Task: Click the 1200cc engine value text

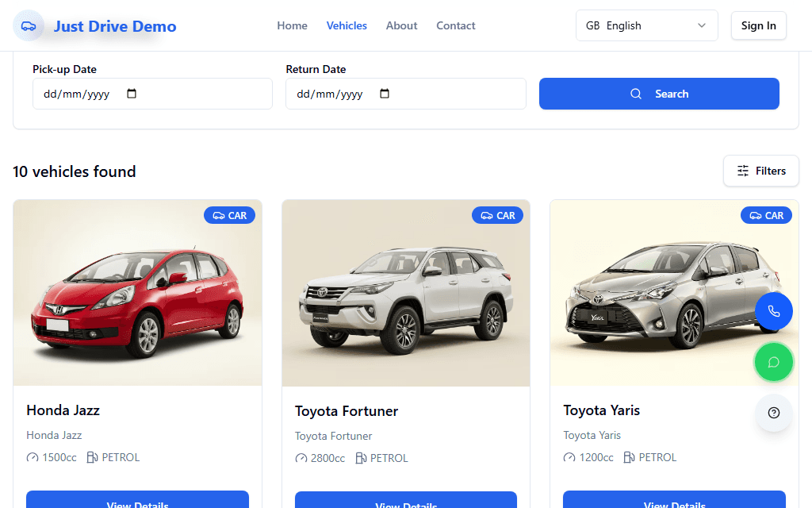Action: pyautogui.click(x=596, y=457)
